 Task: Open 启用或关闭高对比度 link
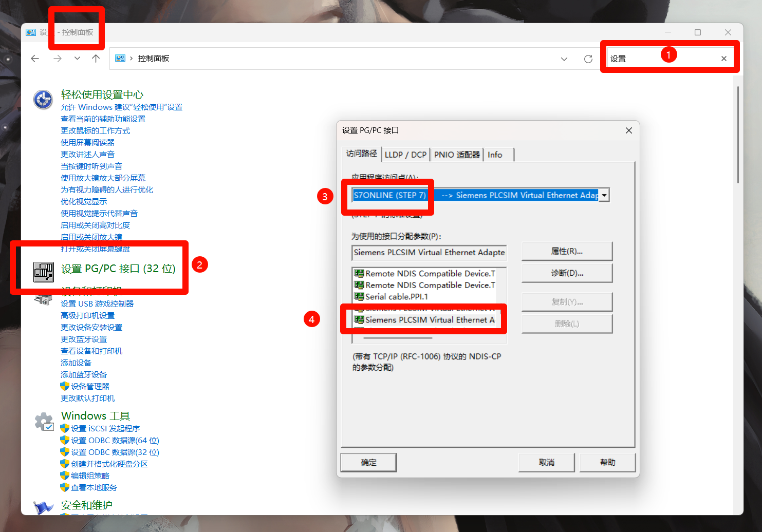(95, 225)
